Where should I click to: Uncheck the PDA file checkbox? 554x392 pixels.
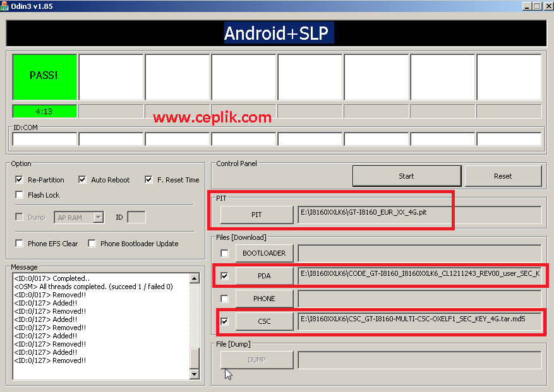224,276
